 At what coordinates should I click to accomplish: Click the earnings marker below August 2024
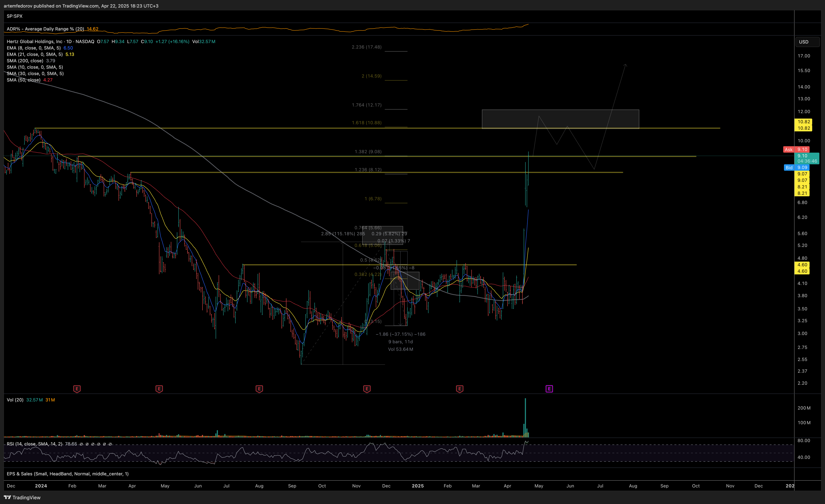coord(259,389)
